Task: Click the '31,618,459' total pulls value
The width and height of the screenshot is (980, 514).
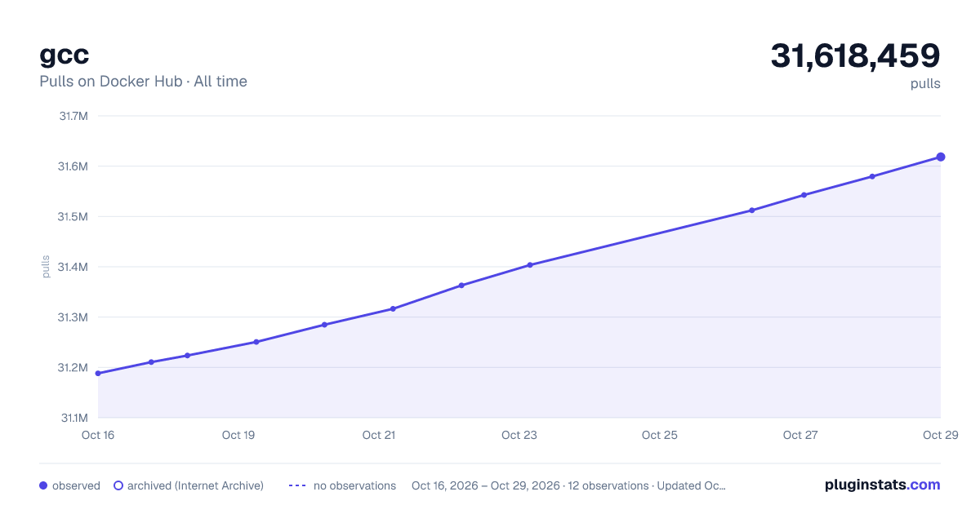Action: 856,55
